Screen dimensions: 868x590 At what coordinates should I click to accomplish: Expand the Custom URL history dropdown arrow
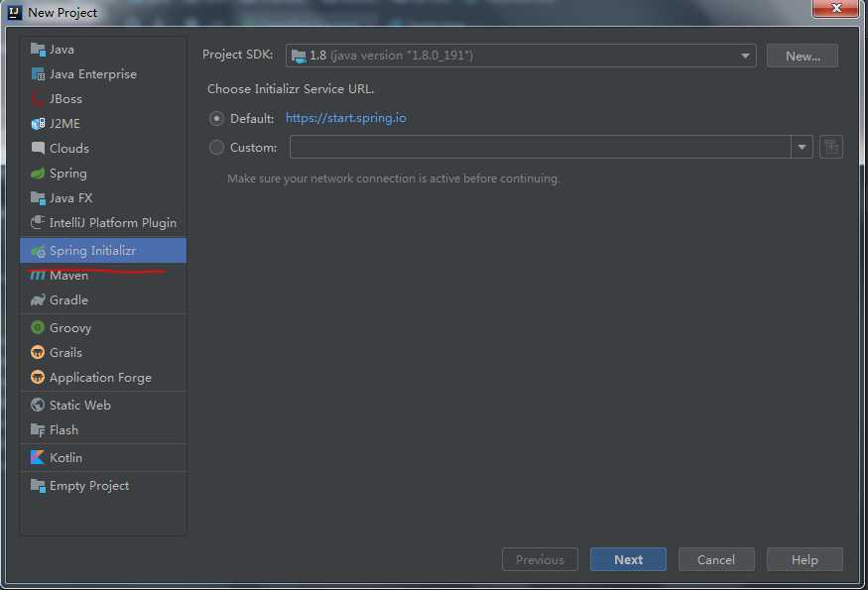[x=802, y=147]
